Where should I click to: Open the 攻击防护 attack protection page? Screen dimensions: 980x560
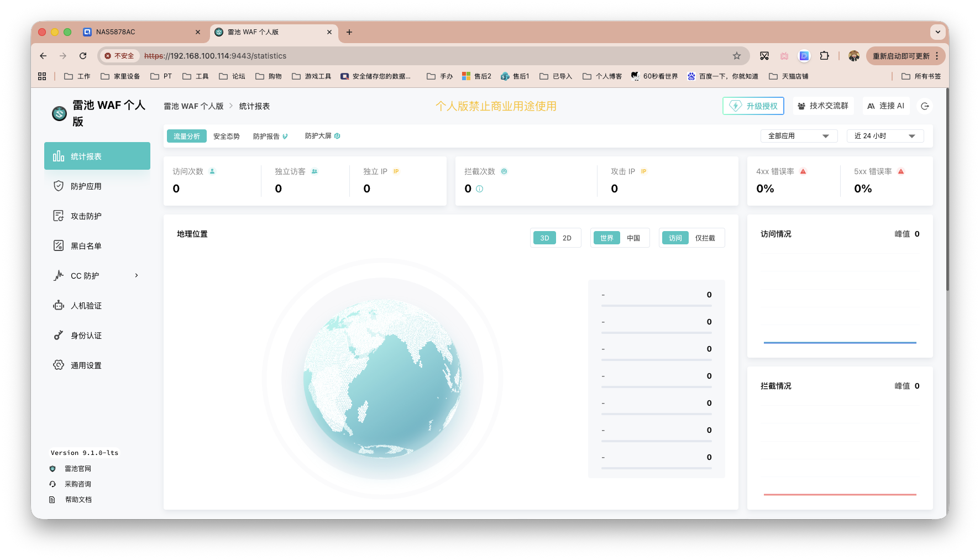86,216
